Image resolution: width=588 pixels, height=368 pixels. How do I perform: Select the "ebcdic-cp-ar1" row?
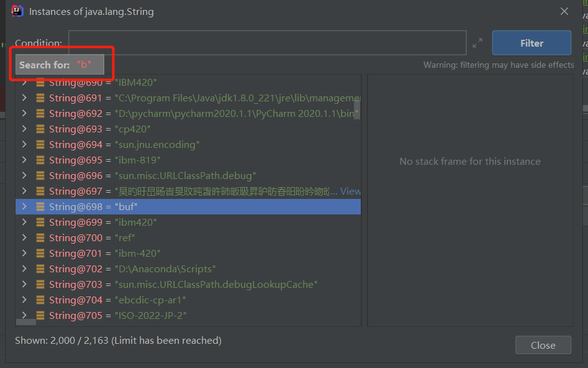tap(188, 300)
